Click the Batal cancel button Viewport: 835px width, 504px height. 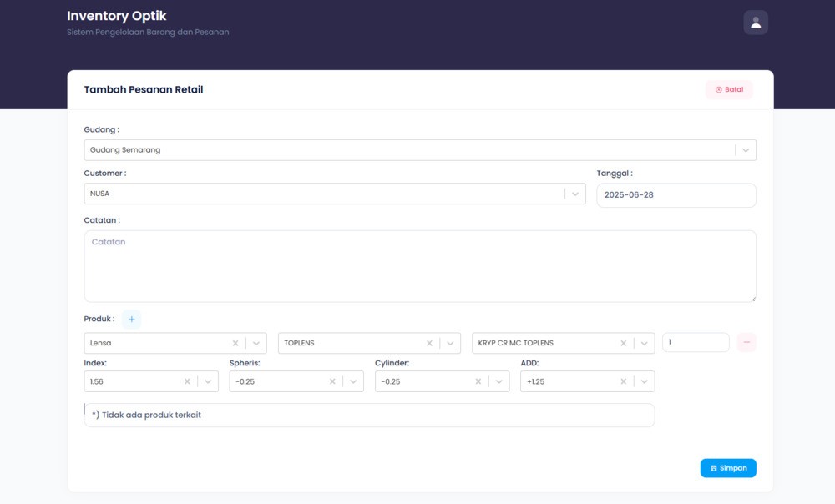729,89
